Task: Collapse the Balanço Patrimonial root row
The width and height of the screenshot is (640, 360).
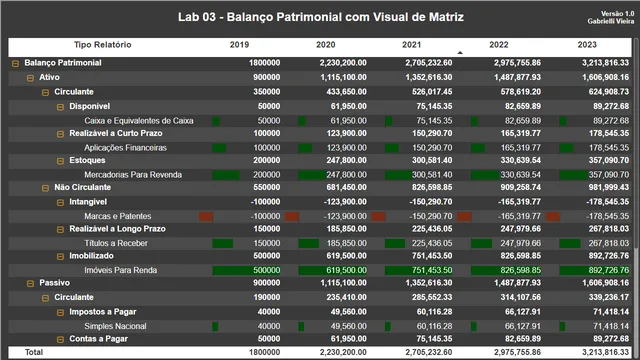Action: (x=16, y=64)
